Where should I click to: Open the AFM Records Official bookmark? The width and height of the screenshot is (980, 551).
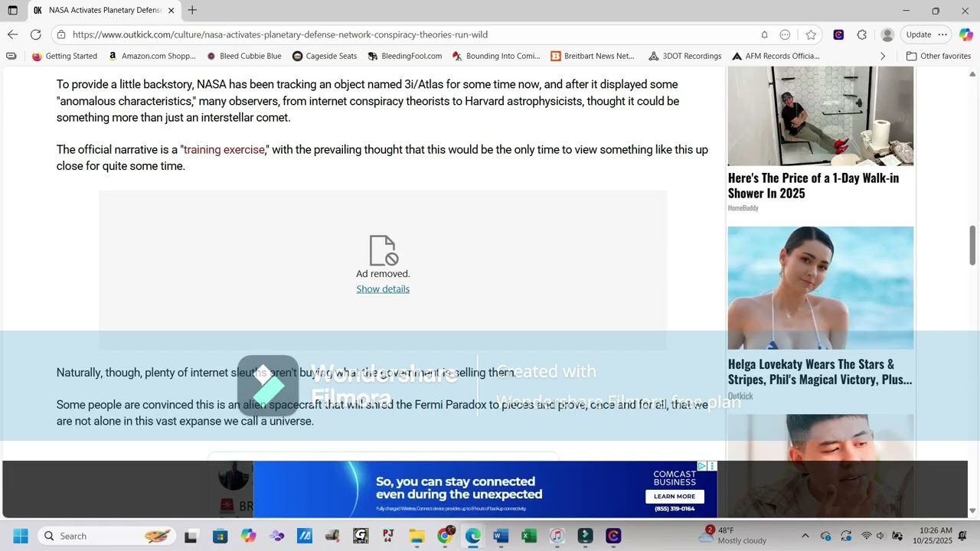point(776,56)
